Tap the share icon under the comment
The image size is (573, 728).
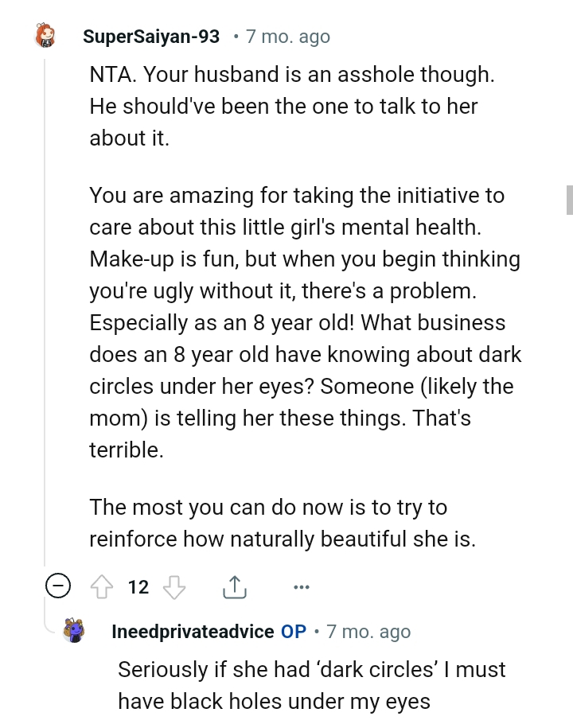233,588
